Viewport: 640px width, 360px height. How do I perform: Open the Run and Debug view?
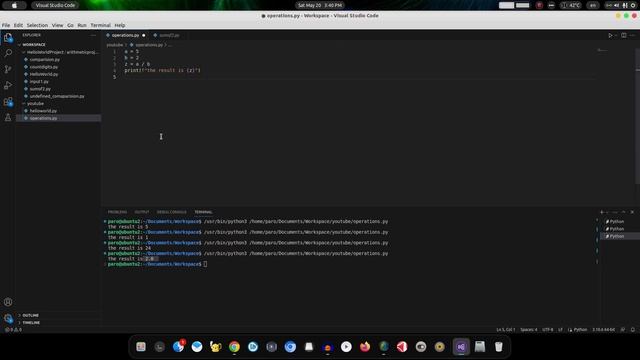pyautogui.click(x=8, y=85)
